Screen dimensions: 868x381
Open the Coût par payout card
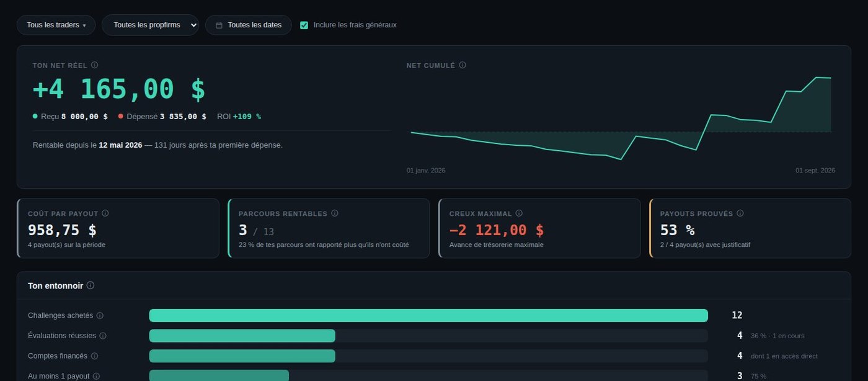pos(118,228)
